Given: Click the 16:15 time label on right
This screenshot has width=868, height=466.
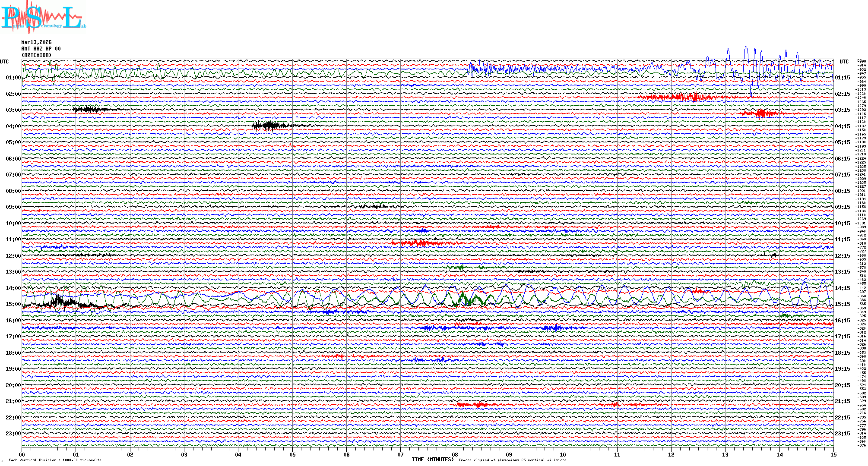Looking at the screenshot, I should (x=842, y=321).
